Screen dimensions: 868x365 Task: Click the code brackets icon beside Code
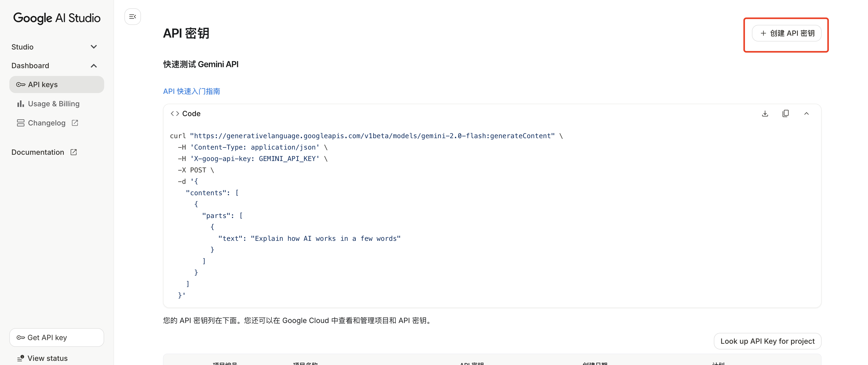tap(175, 114)
